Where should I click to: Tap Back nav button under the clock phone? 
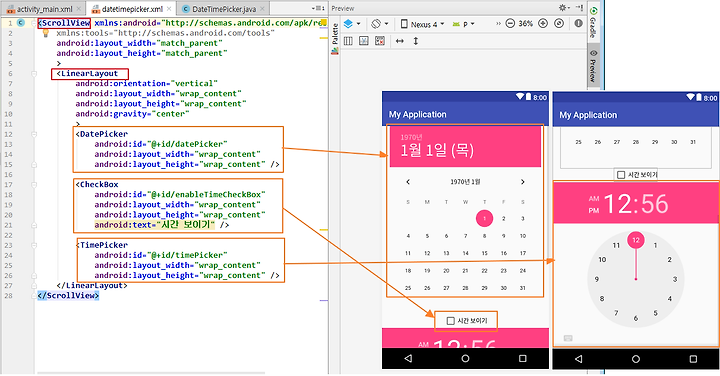coord(578,359)
